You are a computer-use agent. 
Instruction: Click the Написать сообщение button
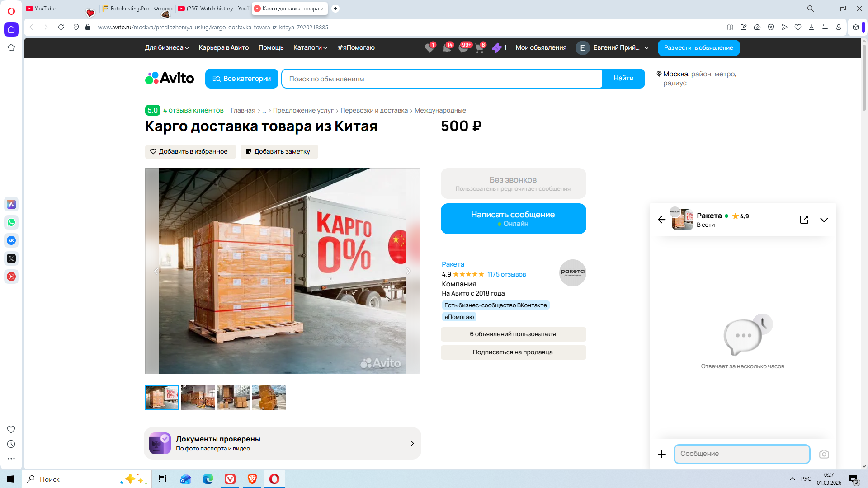513,219
